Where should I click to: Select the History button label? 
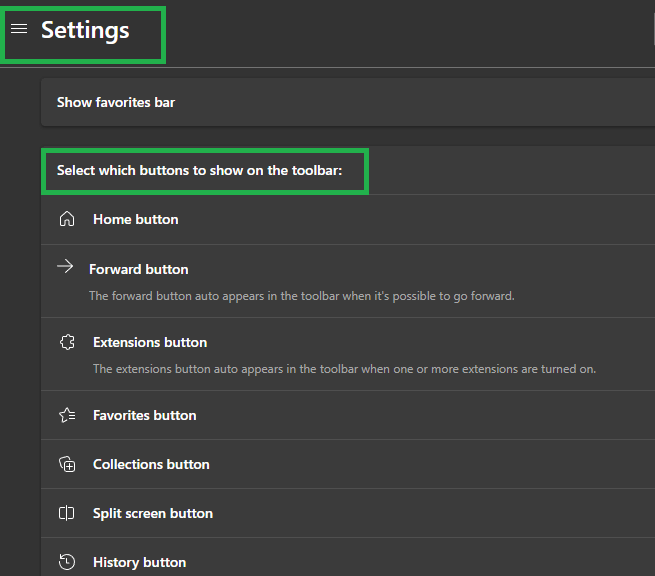pos(139,562)
